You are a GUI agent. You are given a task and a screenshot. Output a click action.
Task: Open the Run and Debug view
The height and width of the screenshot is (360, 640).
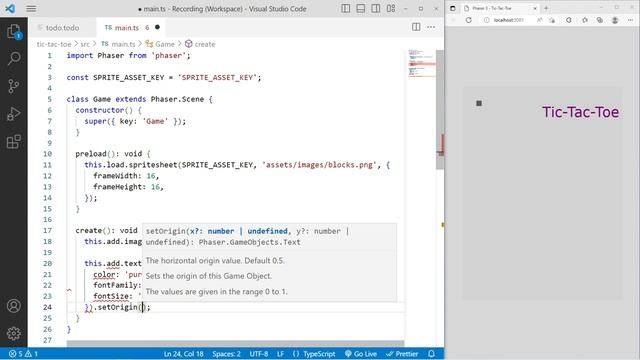pyautogui.click(x=13, y=113)
